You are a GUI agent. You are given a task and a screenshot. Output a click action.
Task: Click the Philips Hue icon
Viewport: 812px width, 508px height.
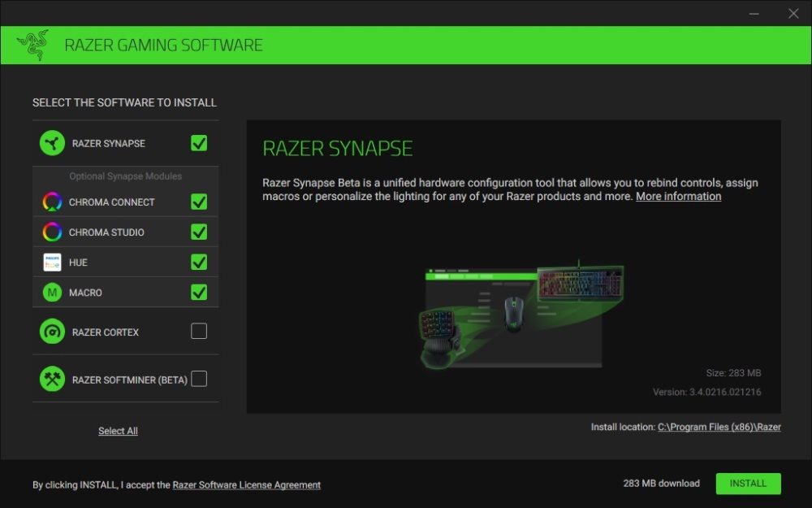tap(52, 263)
